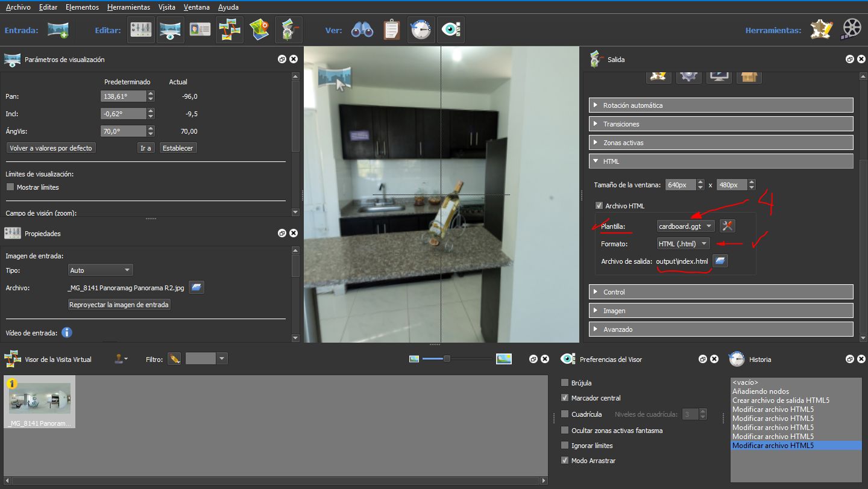Click the pencil filter icon in tour viewer

click(175, 359)
